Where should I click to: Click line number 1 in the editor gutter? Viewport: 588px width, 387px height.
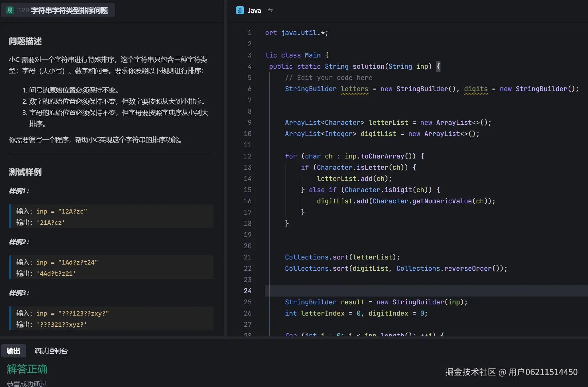click(x=249, y=33)
